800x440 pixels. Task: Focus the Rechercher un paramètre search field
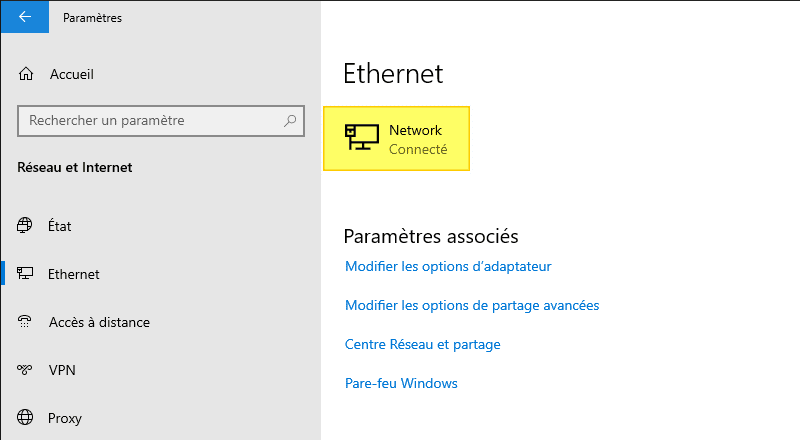[x=150, y=121]
